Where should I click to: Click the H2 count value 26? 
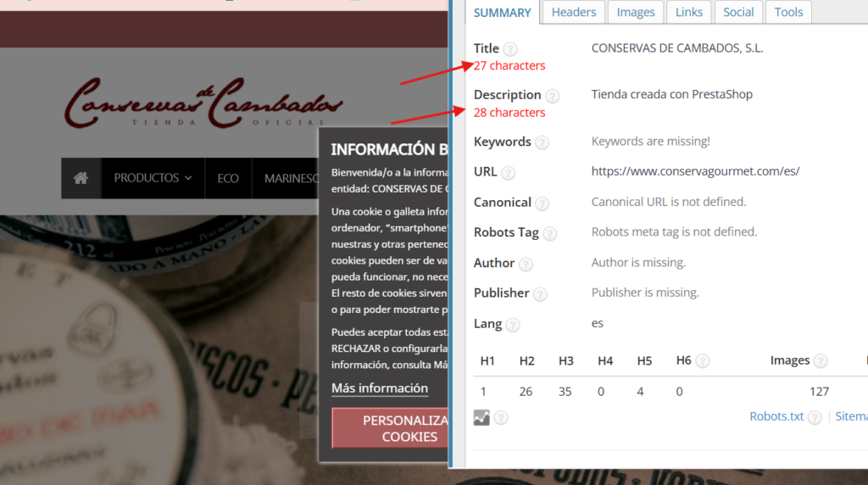pos(526,392)
